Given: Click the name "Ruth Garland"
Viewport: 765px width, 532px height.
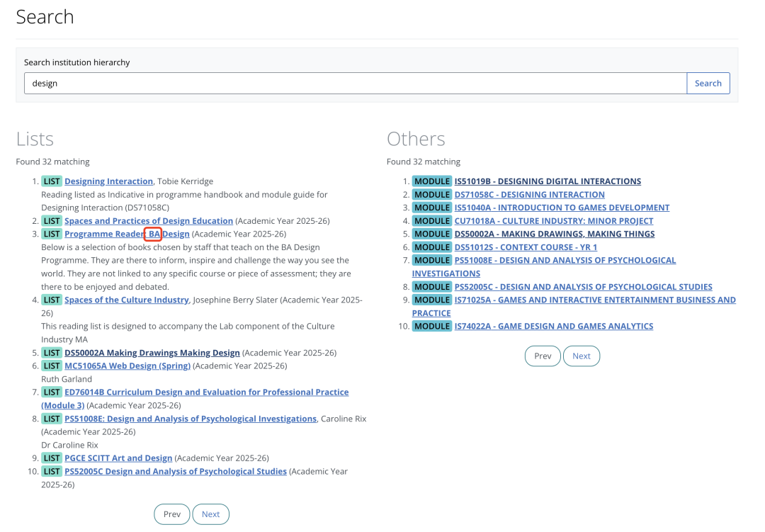Looking at the screenshot, I should coord(67,379).
